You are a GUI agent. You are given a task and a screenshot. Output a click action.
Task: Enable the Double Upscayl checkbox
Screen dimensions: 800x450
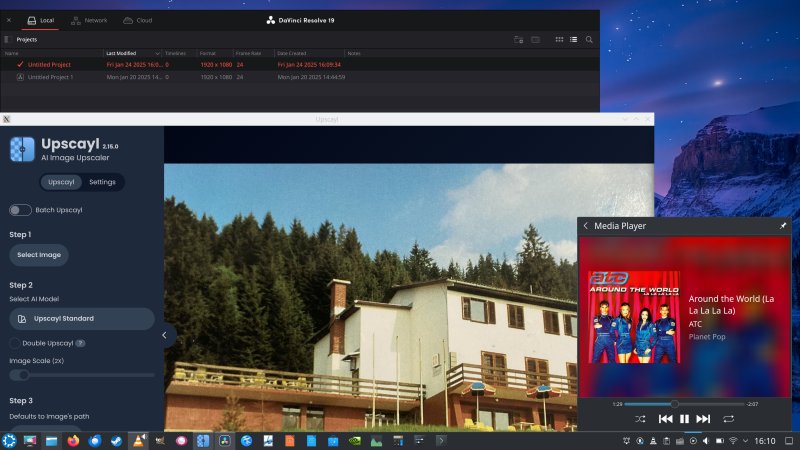(x=15, y=343)
